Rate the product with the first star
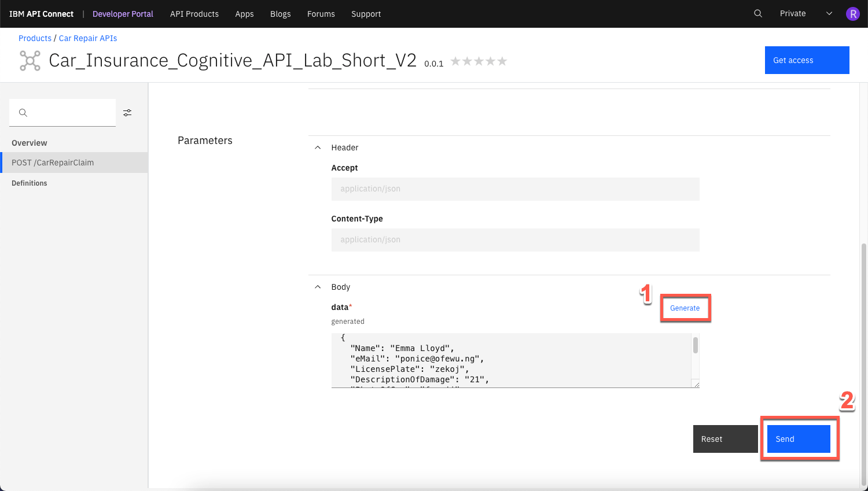This screenshot has height=491, width=868. tap(456, 61)
